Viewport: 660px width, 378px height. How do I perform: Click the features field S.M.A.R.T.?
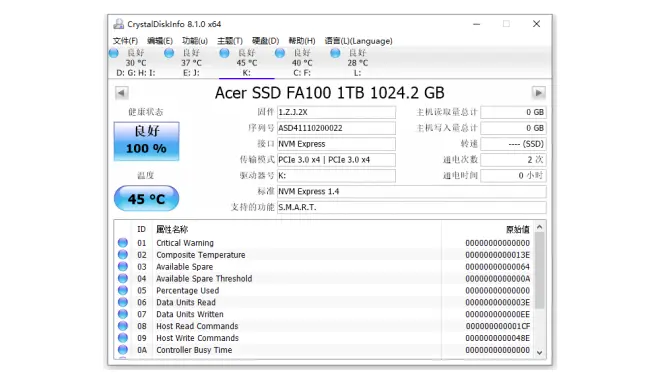tap(412, 207)
